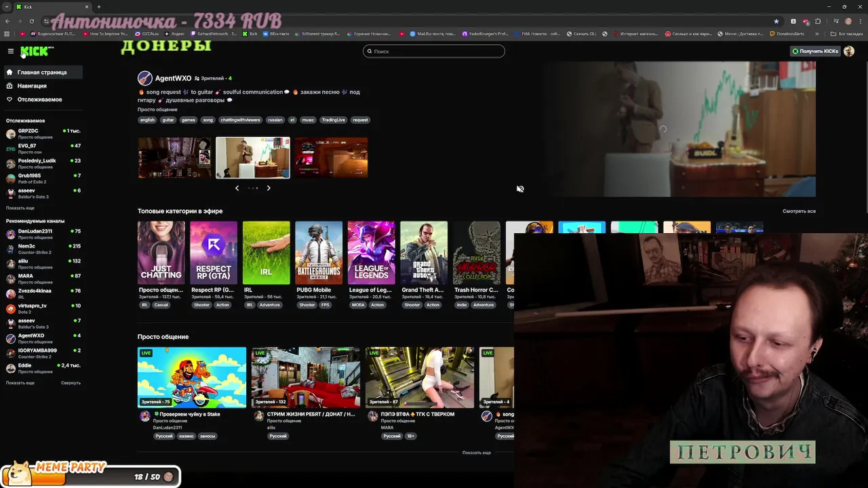
Task: Open DonationAlerts bookmark
Action: coord(787,34)
